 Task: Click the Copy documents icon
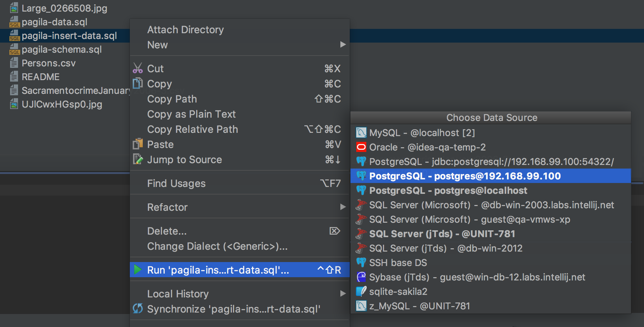click(138, 83)
